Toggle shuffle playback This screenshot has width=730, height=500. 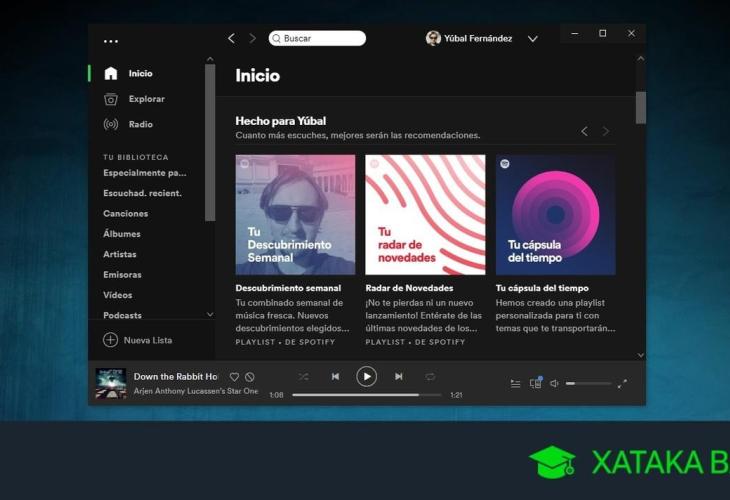tap(304, 377)
